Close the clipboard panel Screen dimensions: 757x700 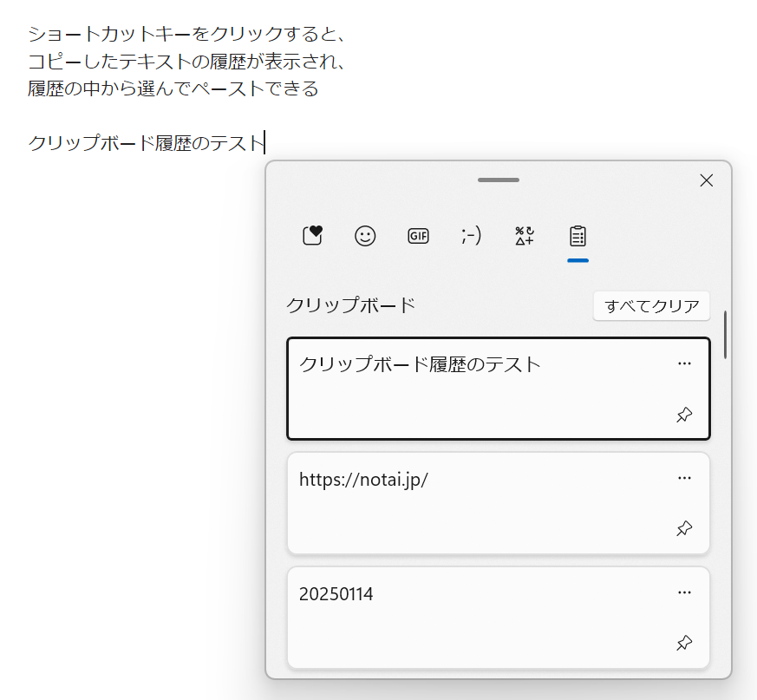click(706, 180)
